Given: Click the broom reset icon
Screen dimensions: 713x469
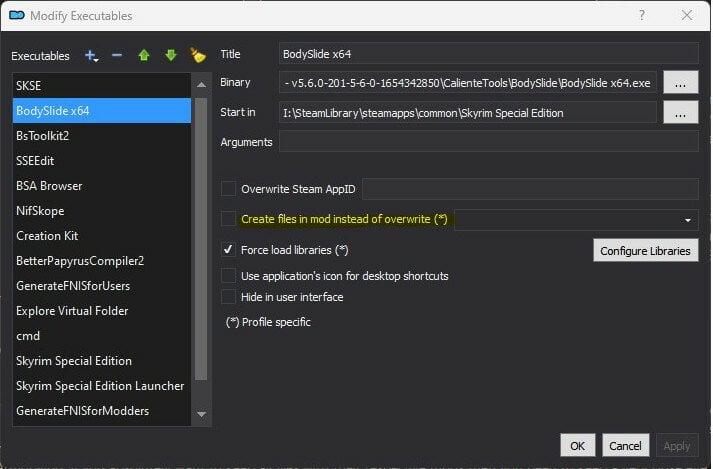Looking at the screenshot, I should [x=198, y=55].
